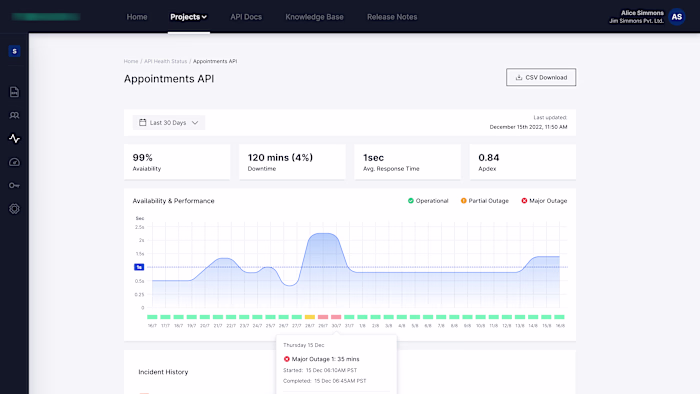Viewport: 700px width, 394px height.
Task: Open Knowledge Base in top navigation
Action: (314, 17)
